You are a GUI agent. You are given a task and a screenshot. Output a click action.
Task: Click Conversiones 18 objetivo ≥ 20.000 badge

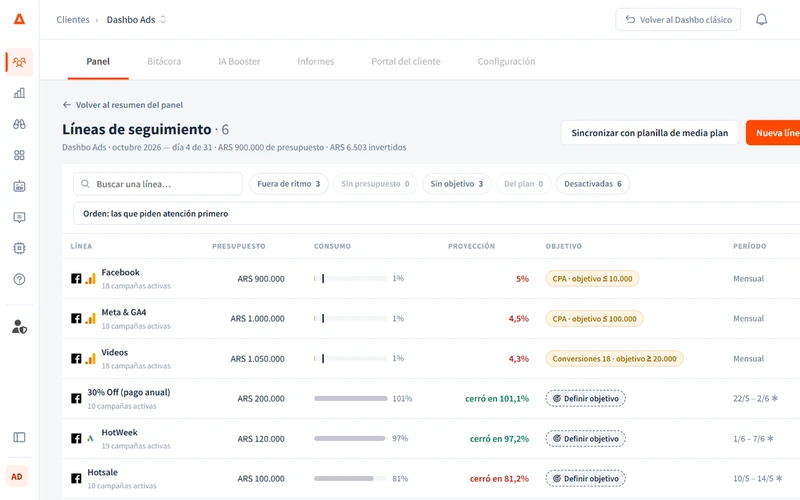pyautogui.click(x=614, y=359)
